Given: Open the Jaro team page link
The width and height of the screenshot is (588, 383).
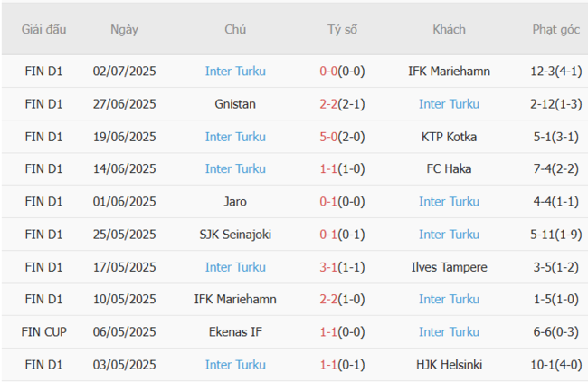Looking at the screenshot, I should coord(235,202).
